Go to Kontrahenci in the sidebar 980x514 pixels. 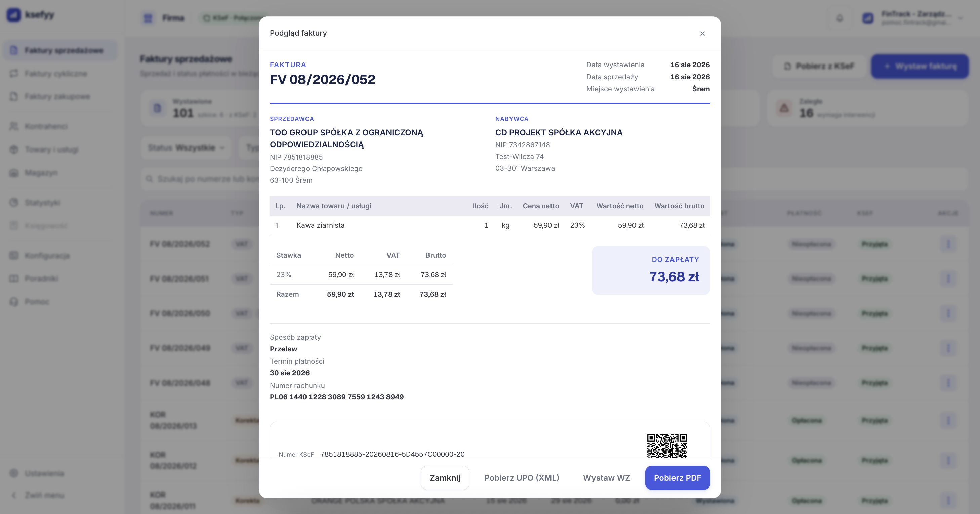point(60,126)
